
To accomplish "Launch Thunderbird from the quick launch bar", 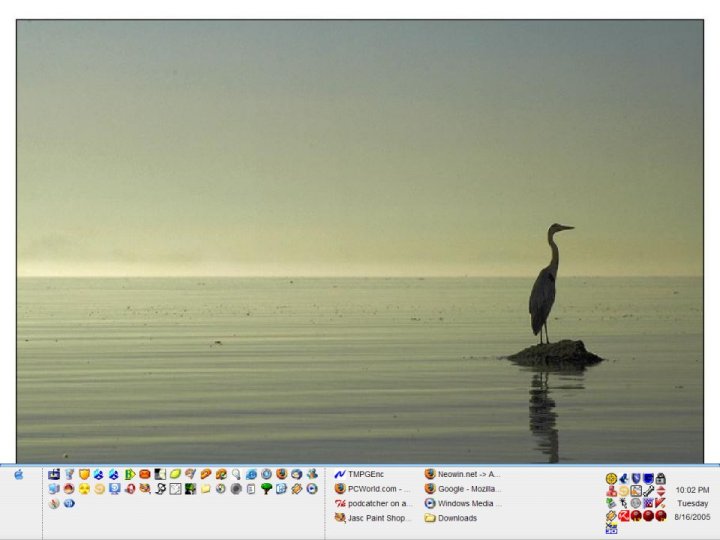I will 296,474.
